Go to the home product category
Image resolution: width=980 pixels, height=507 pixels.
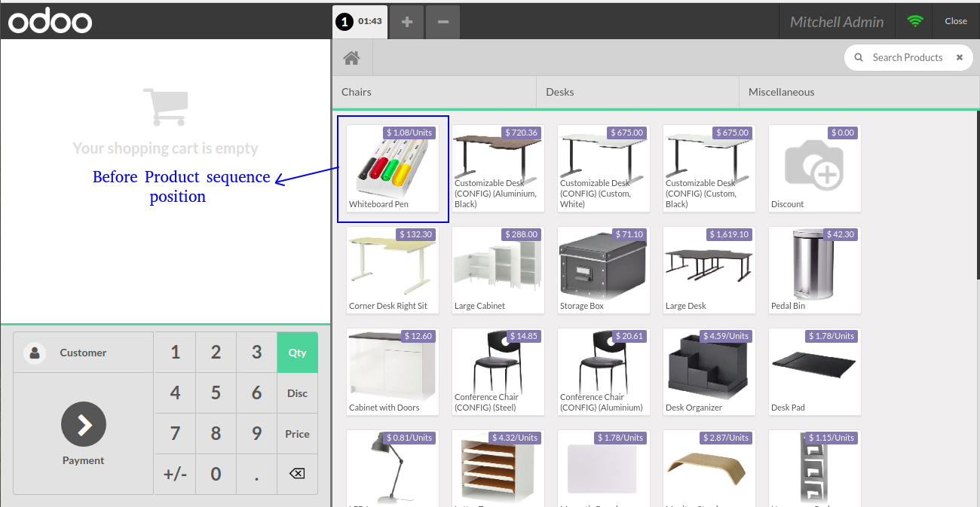[x=351, y=58]
